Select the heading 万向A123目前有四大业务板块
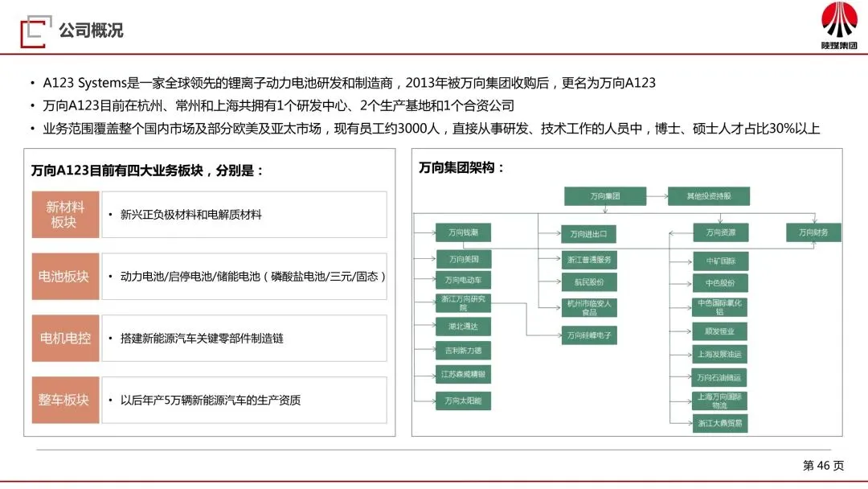The width and height of the screenshot is (868, 489). tap(147, 171)
